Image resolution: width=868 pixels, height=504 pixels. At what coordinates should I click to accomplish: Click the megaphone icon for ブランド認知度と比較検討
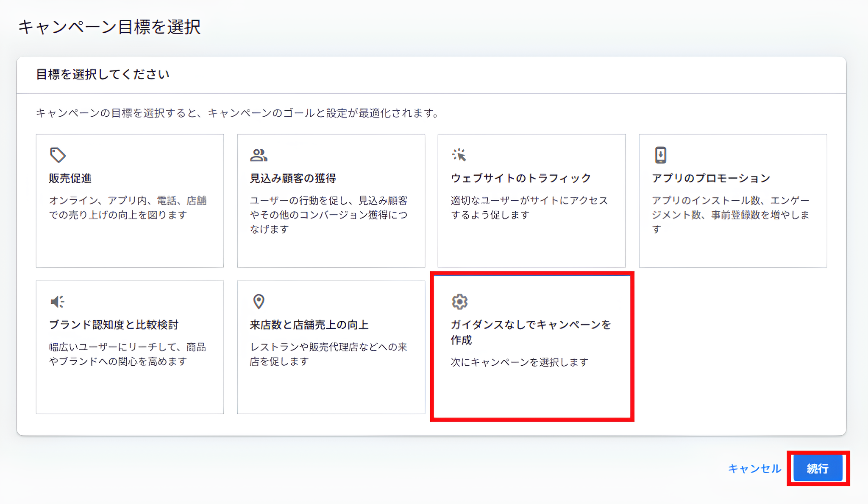(x=57, y=302)
